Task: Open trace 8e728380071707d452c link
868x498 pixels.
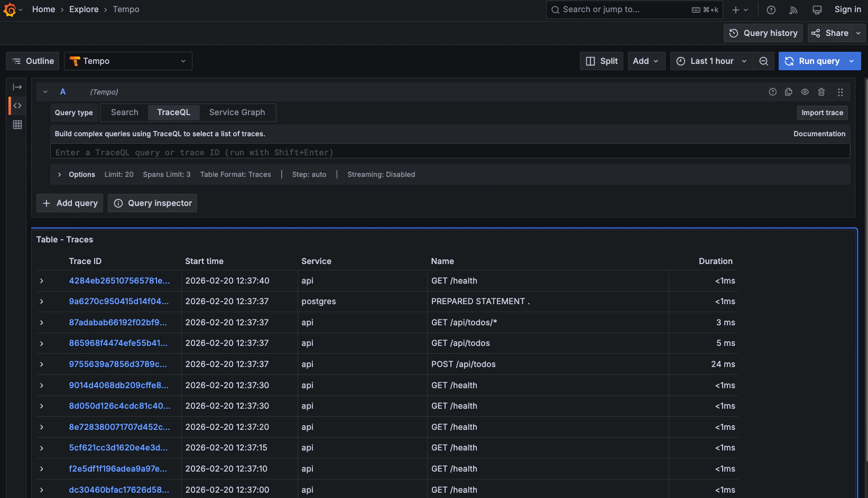Action: point(119,427)
